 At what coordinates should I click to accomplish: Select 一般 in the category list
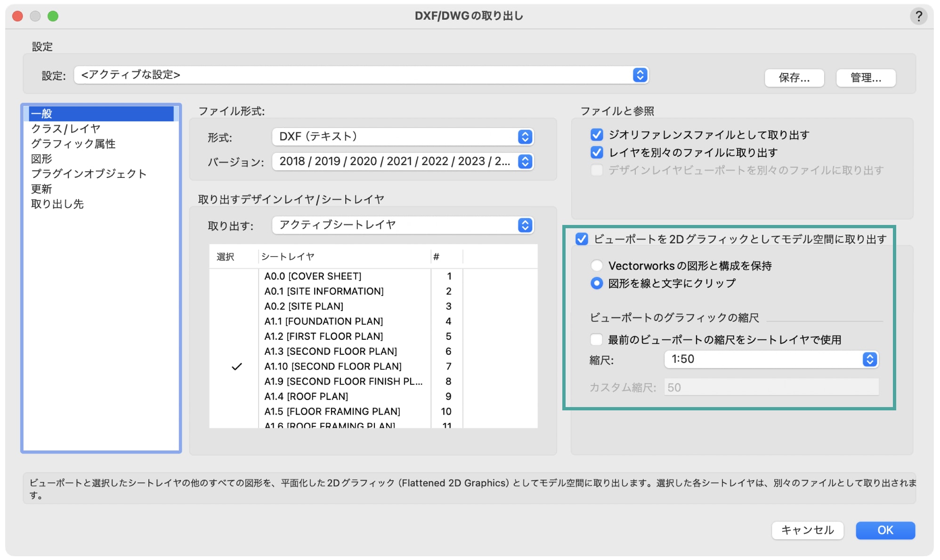click(101, 113)
